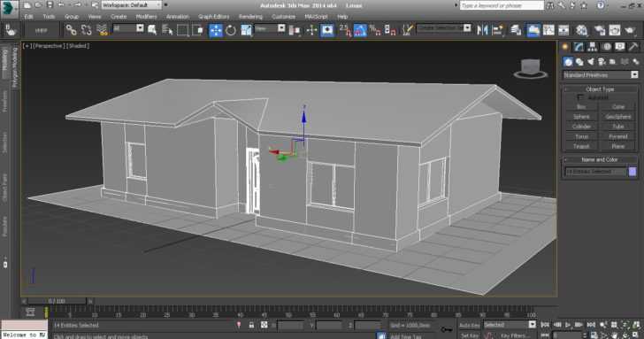
Task: Click the Cylinder primitive button
Action: pos(581,127)
